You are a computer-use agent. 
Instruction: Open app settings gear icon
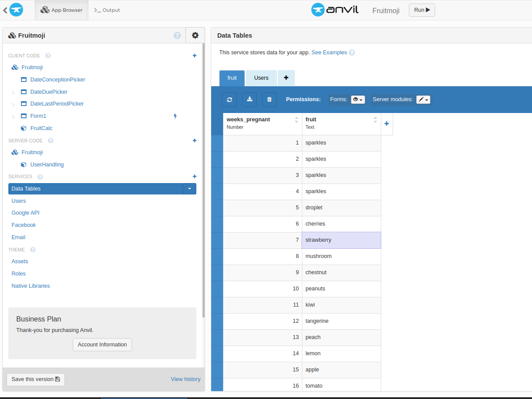pos(195,35)
